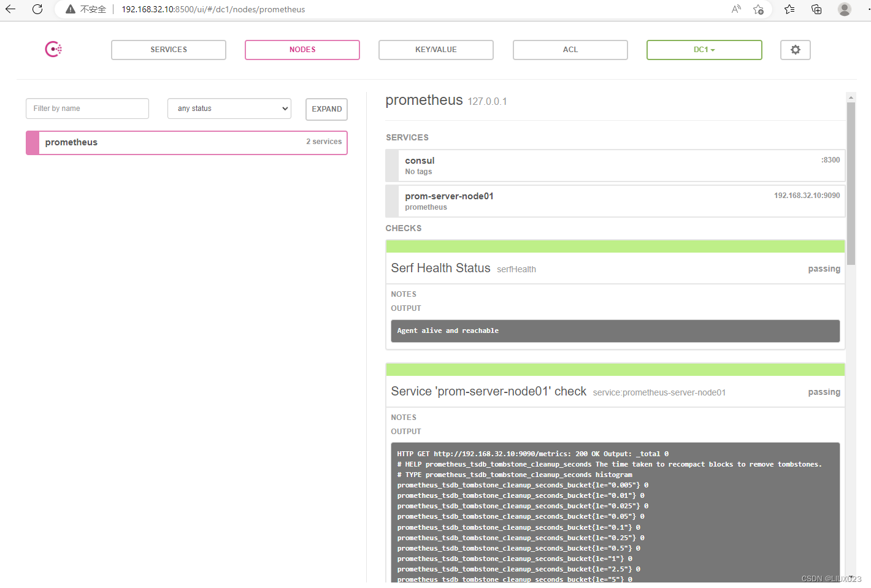
Task: Click the serfHealth check ID text
Action: click(x=516, y=270)
